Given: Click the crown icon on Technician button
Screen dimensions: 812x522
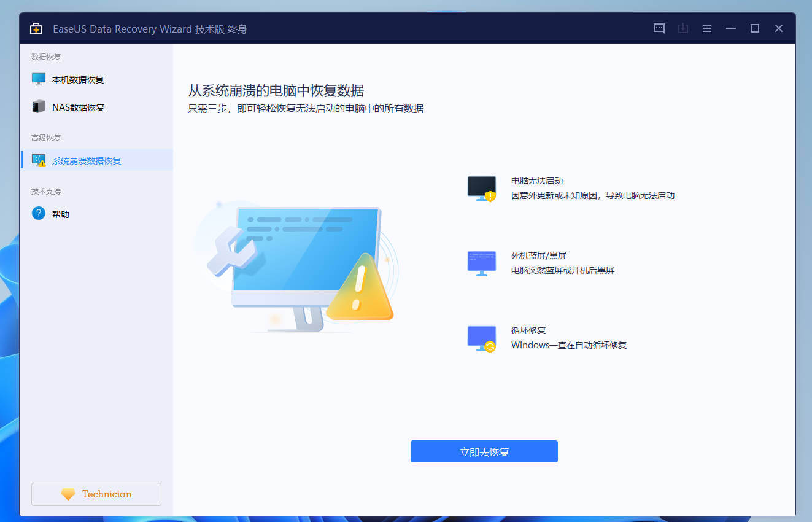Looking at the screenshot, I should (68, 494).
